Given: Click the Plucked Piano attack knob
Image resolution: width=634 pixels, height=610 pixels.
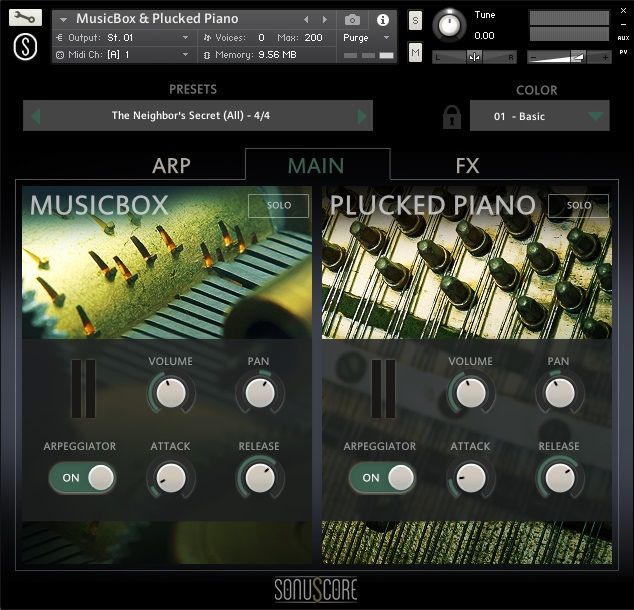Looking at the screenshot, I should pyautogui.click(x=471, y=478).
